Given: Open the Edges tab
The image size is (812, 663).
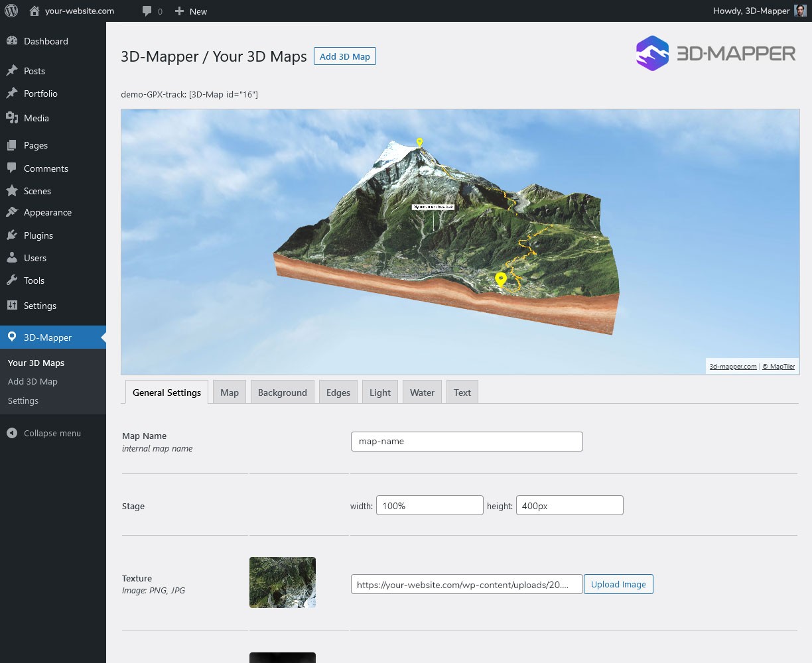Looking at the screenshot, I should click(338, 392).
